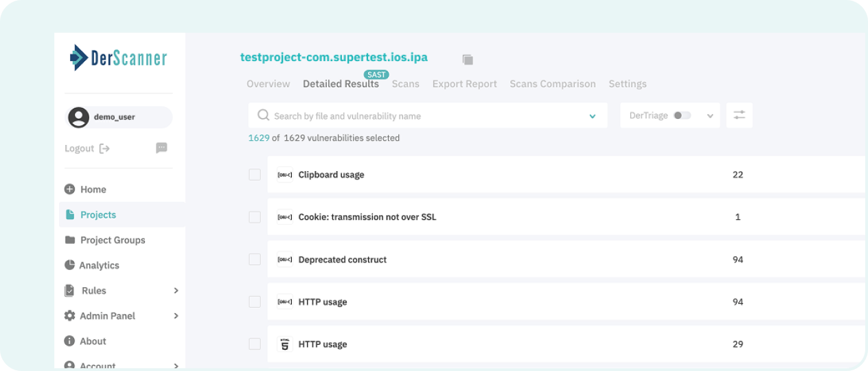868x371 pixels.
Task: Select the Deprecated construct checkbox
Action: point(255,260)
